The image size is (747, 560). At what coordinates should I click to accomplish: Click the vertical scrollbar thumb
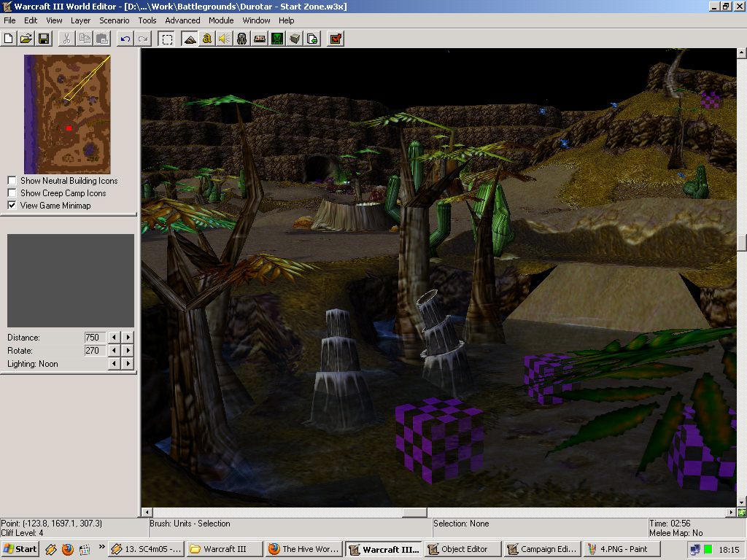click(x=742, y=242)
